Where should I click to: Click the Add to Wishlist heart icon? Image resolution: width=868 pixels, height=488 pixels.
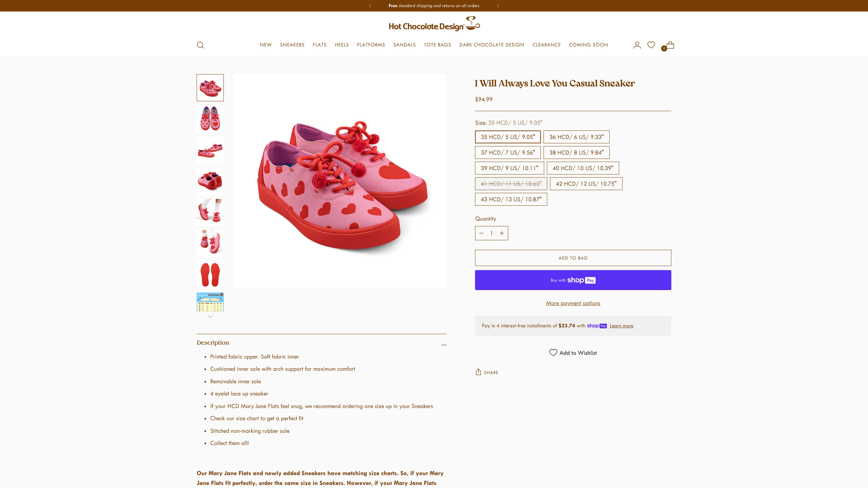tap(553, 353)
